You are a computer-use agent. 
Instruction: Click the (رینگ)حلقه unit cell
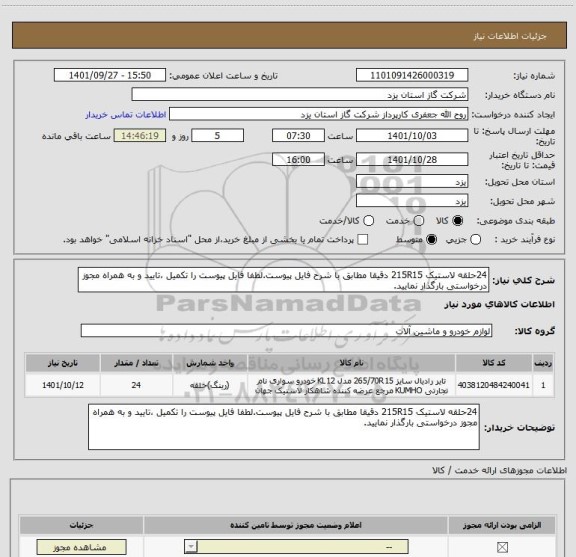click(210, 385)
